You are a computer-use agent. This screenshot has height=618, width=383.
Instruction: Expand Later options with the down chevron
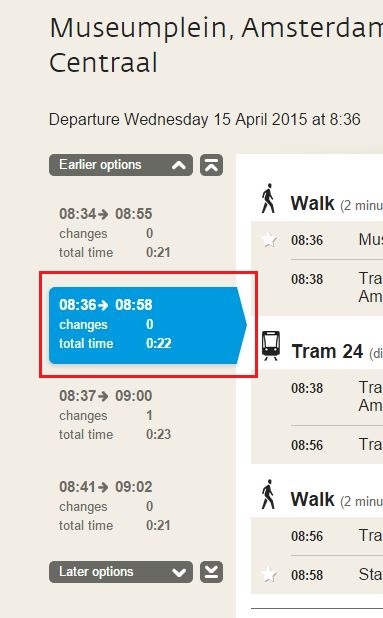click(x=179, y=572)
